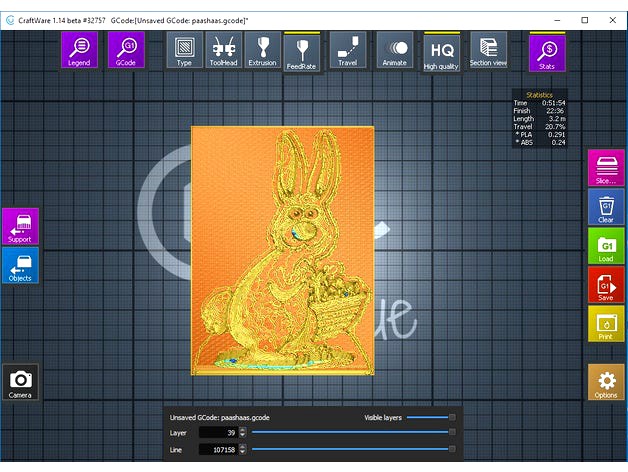The image size is (628, 472).
Task: Click the Line number field
Action: [x=219, y=450]
